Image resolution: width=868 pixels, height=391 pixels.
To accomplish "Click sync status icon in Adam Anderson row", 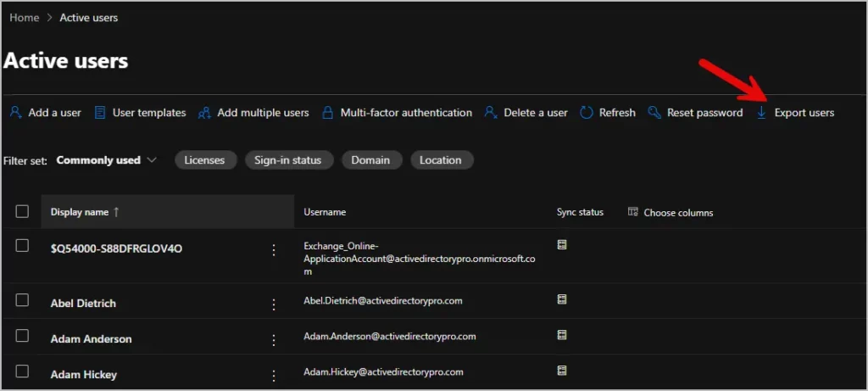I will click(x=562, y=335).
